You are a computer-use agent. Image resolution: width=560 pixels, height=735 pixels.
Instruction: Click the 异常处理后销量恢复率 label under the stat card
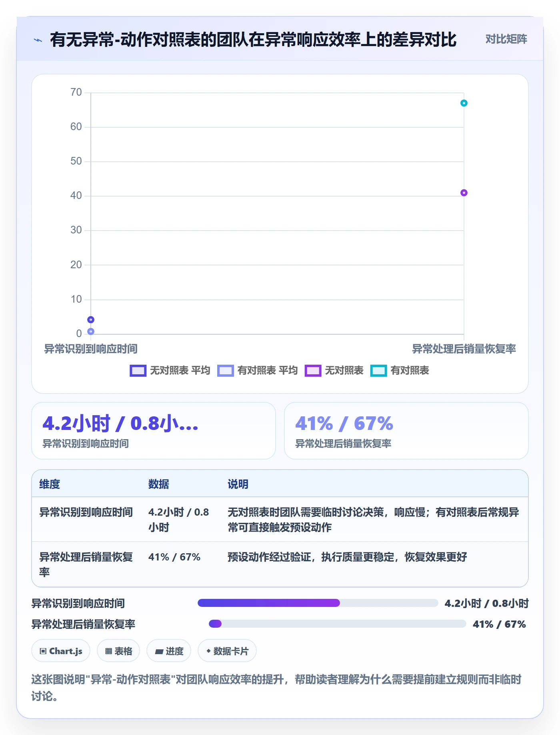click(x=343, y=444)
